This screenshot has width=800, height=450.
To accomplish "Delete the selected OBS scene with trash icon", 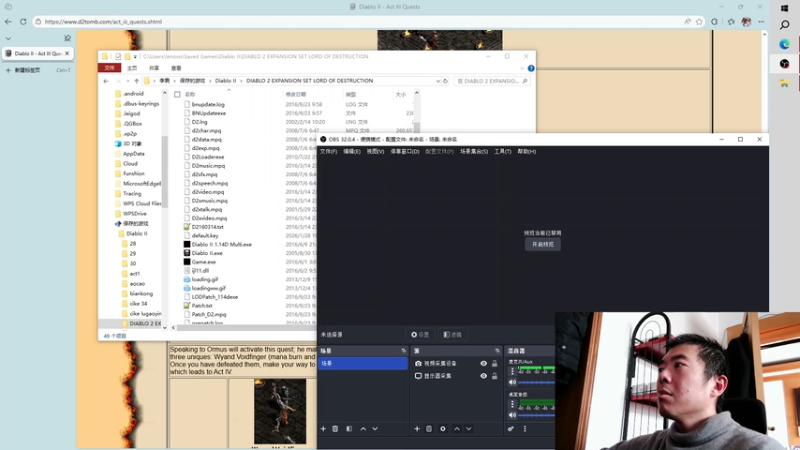I will click(335, 429).
